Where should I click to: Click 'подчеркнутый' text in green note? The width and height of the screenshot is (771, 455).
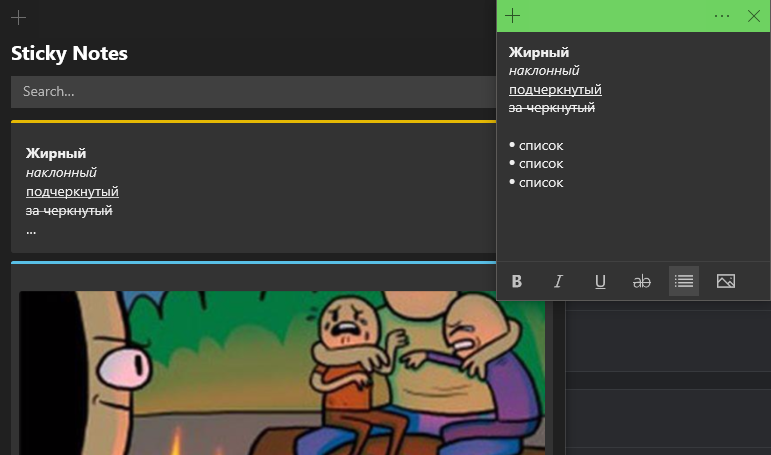[555, 90]
